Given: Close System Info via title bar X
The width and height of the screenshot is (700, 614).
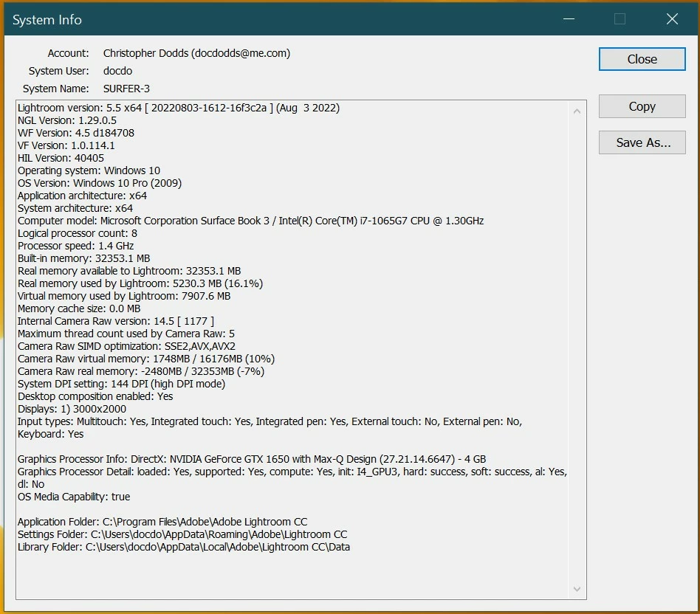Looking at the screenshot, I should [x=672, y=18].
